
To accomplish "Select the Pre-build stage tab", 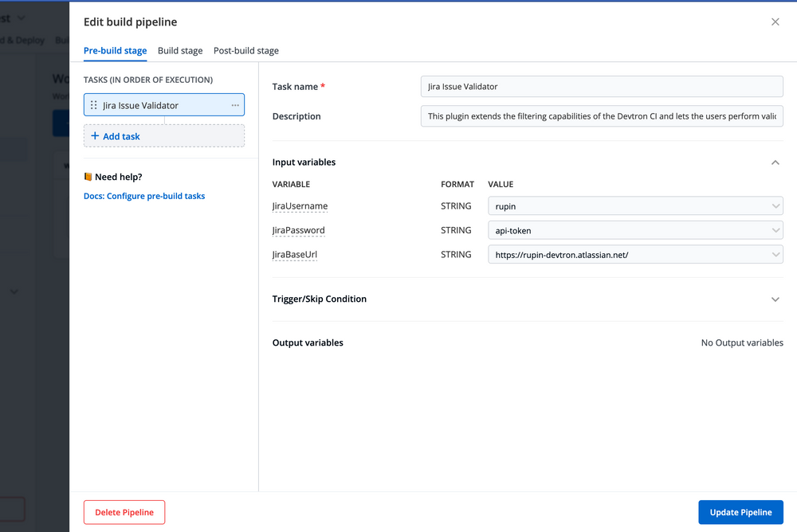I will [x=115, y=50].
